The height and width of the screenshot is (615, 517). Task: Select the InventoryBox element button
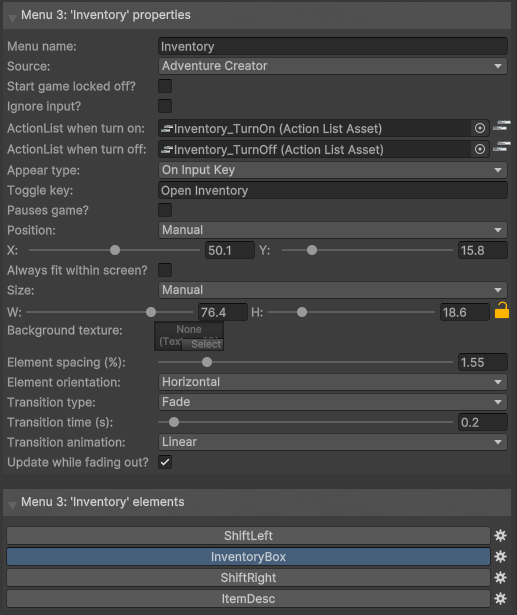tap(248, 557)
